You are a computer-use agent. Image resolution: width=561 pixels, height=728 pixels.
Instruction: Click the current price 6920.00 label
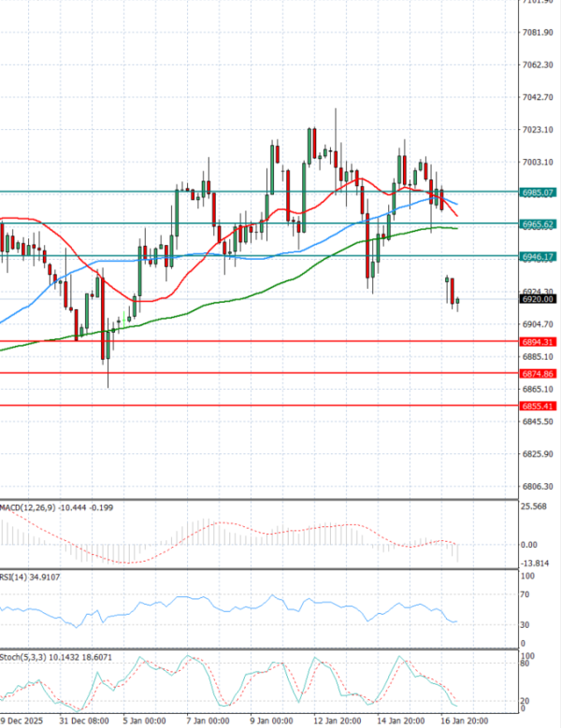539,300
